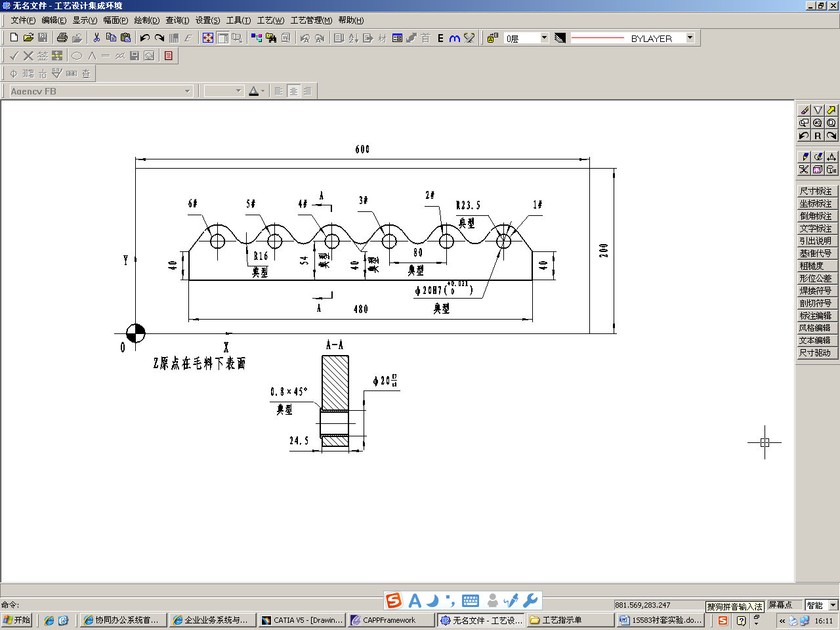Click the checkmark confirm icon
Screen dimensions: 840x630
(x=14, y=56)
